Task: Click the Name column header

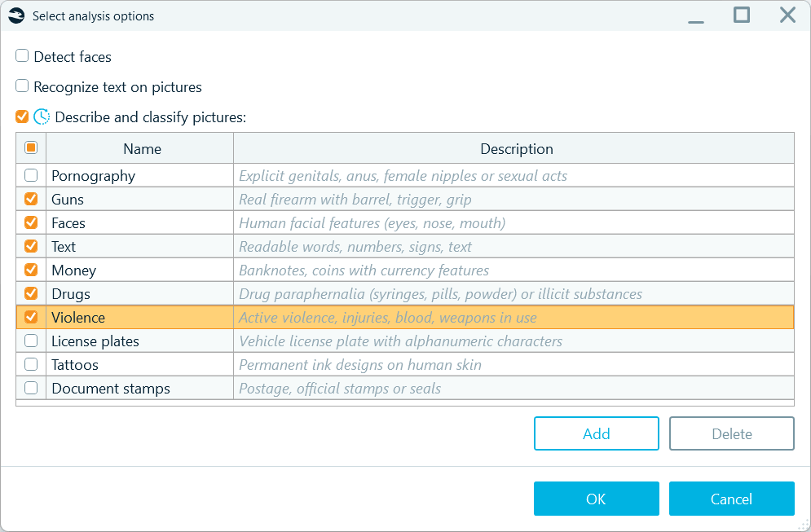Action: (x=142, y=148)
